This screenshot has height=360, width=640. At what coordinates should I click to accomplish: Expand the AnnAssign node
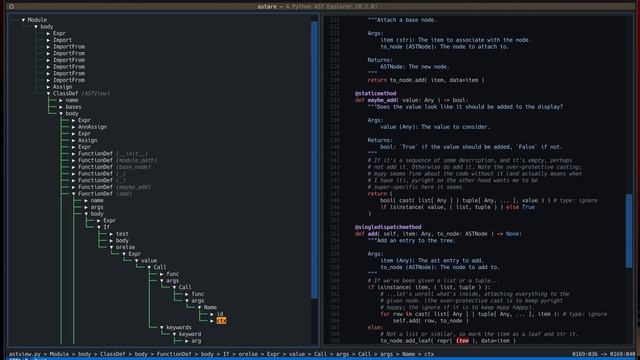(74, 127)
